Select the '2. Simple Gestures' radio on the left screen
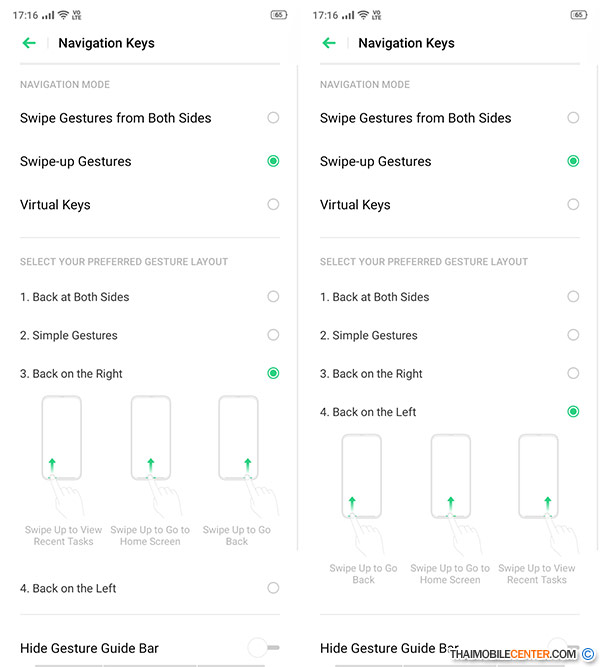The image size is (600, 667). [273, 335]
